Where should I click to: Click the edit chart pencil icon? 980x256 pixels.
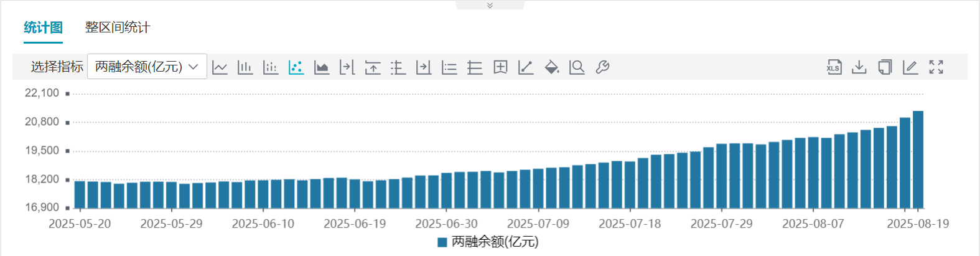point(910,67)
